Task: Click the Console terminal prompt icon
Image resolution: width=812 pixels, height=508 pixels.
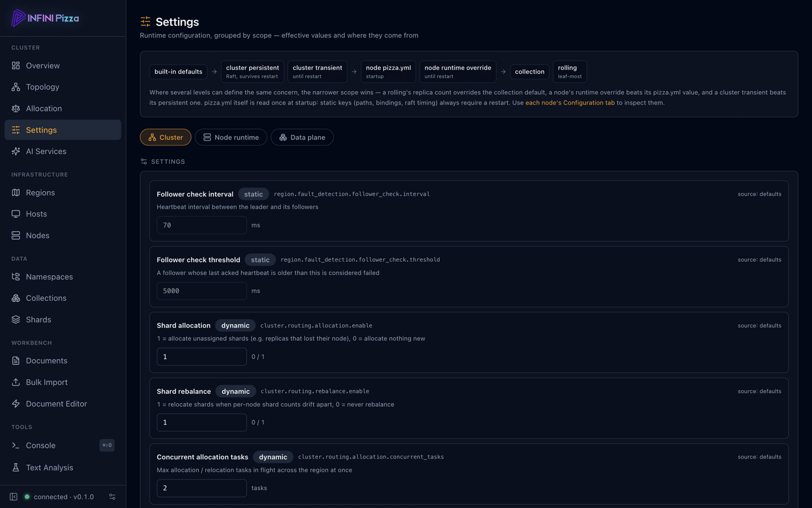Action: (x=16, y=445)
